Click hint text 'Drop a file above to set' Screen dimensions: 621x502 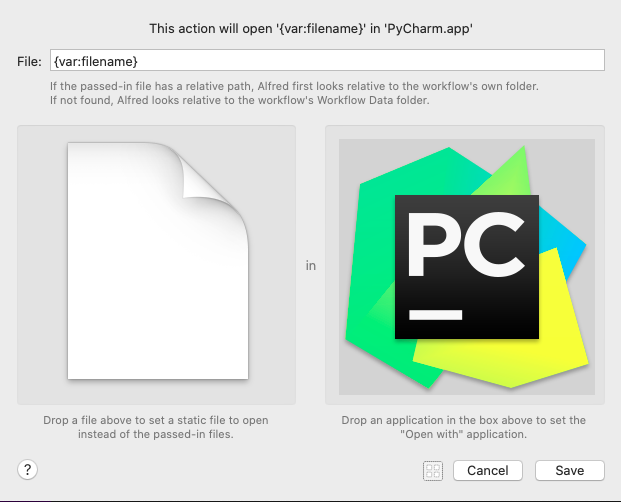click(x=156, y=427)
